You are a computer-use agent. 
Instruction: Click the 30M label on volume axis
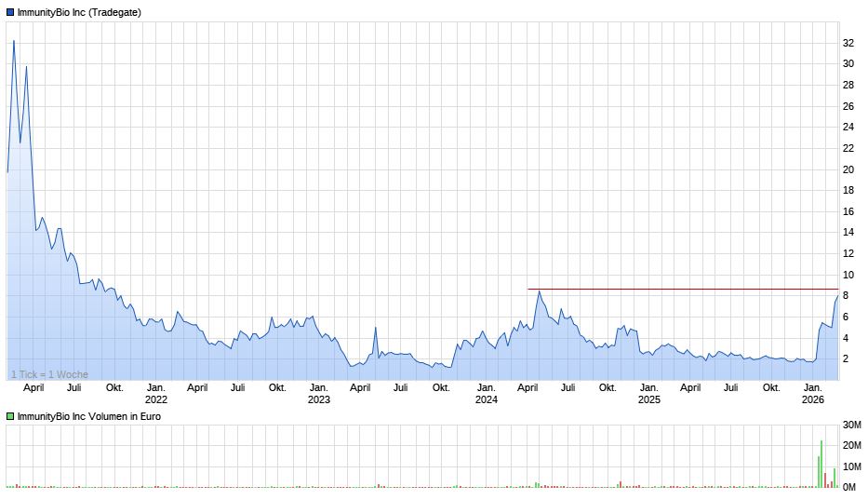[851, 426]
